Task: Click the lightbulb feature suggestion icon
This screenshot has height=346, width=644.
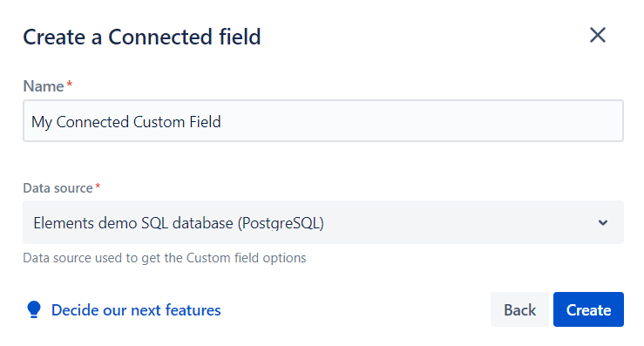Action: click(34, 309)
